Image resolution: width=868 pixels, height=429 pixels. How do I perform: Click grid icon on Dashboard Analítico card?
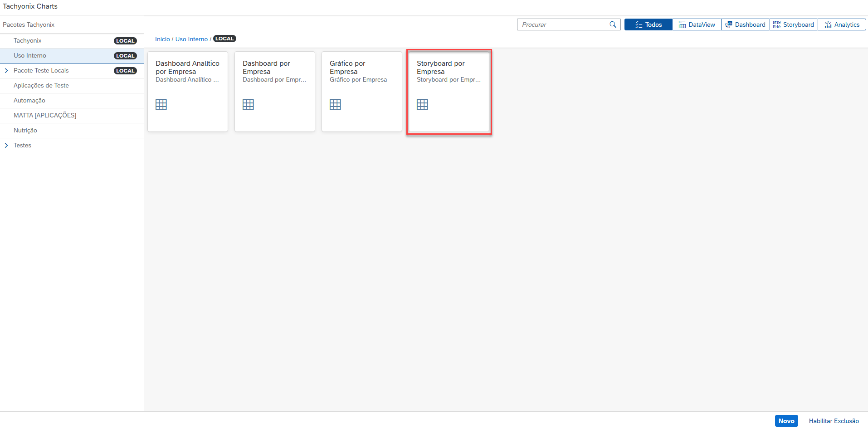161,105
